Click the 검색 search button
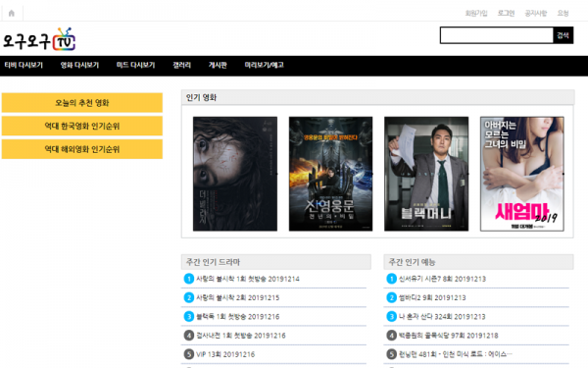This screenshot has height=368, width=588. tap(563, 35)
